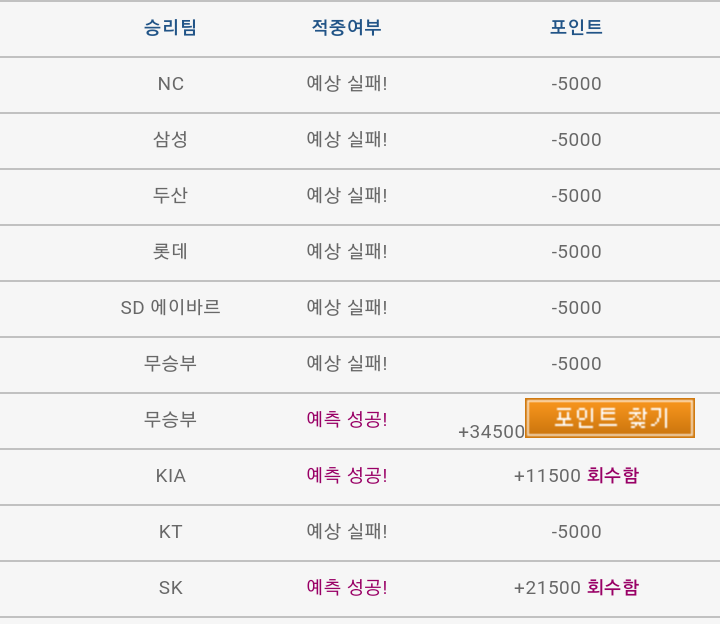The image size is (720, 624).
Task: Select the KIA team cell
Action: (170, 476)
